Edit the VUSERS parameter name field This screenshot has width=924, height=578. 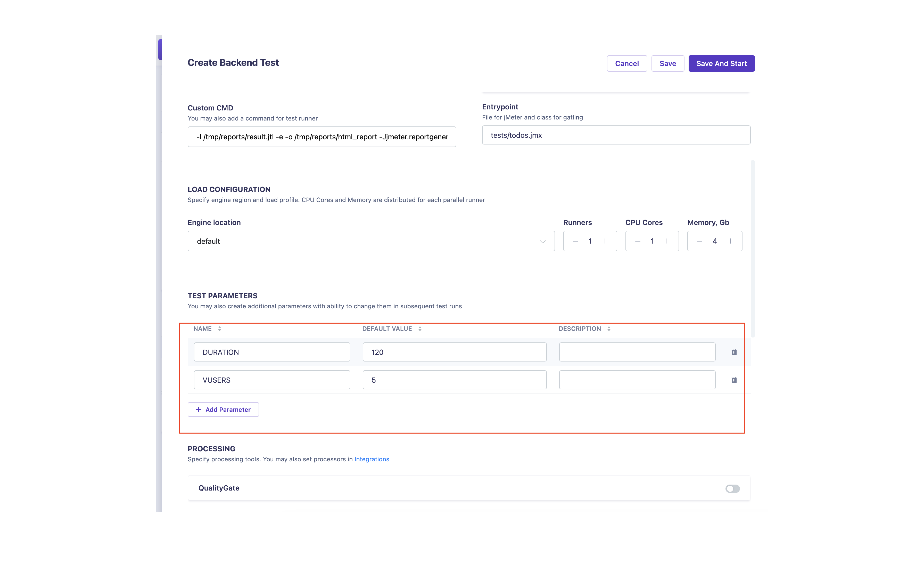[x=272, y=380]
